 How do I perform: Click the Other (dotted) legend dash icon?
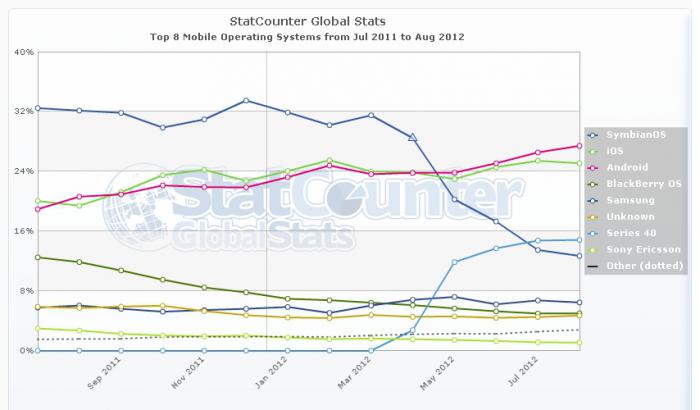click(594, 267)
